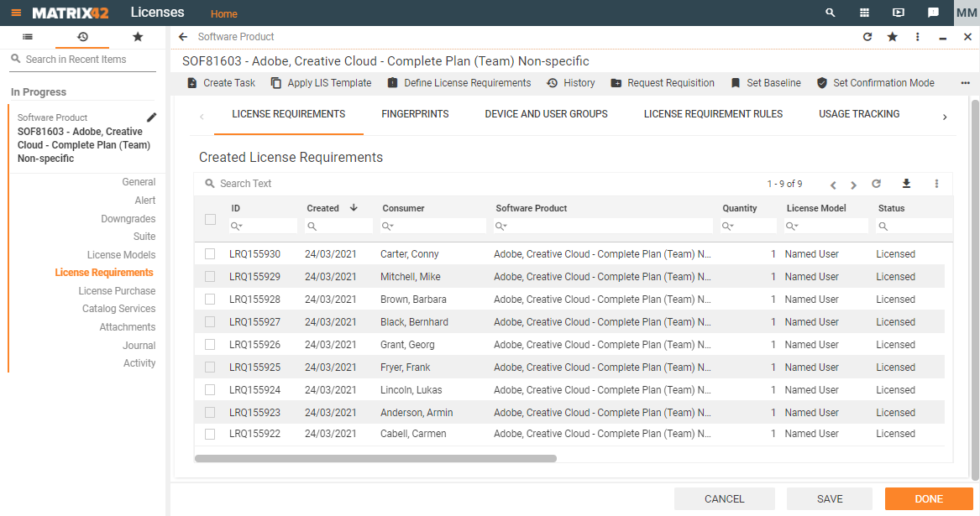Click Define License Requirements action

pyautogui.click(x=459, y=83)
